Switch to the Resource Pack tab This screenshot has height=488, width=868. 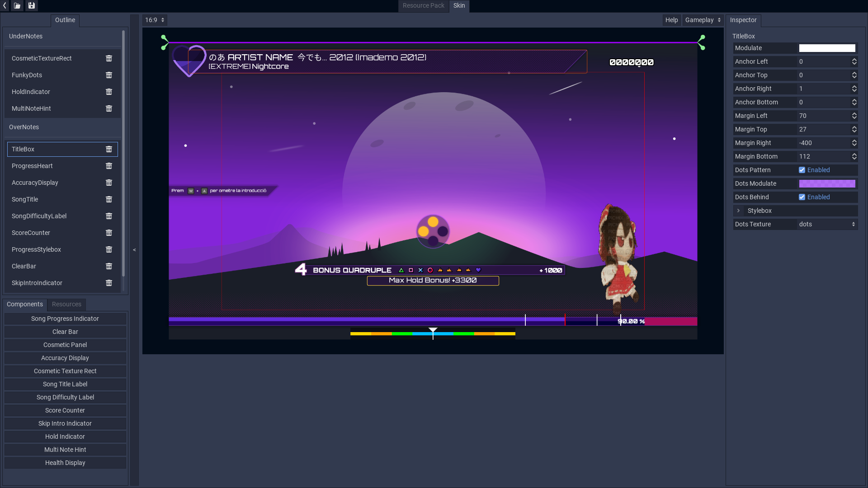(x=423, y=5)
